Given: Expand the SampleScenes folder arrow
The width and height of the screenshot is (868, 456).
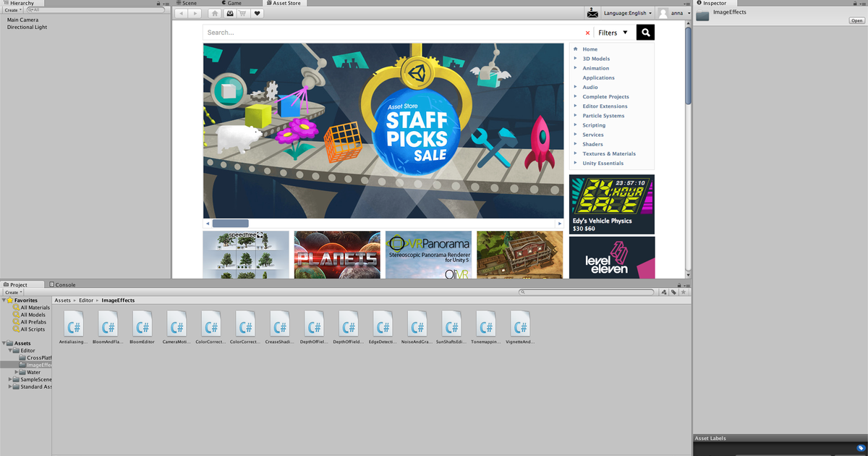Looking at the screenshot, I should click(10, 379).
